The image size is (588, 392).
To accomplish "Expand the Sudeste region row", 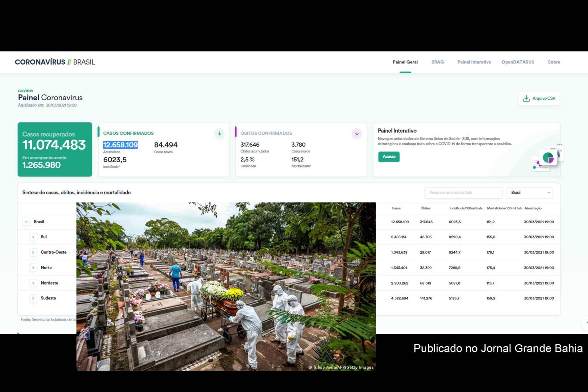I will pos(33,298).
